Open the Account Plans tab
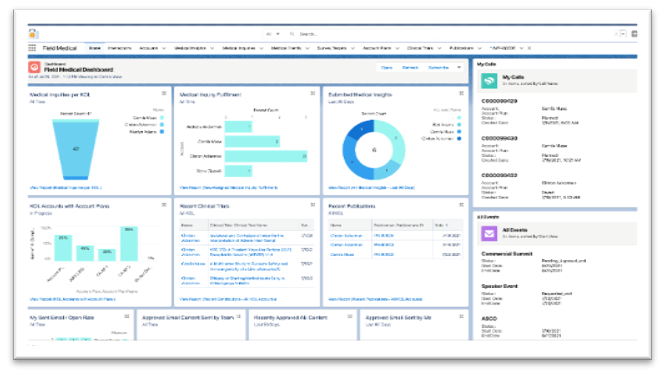The height and width of the screenshot is (375, 664). 377,48
